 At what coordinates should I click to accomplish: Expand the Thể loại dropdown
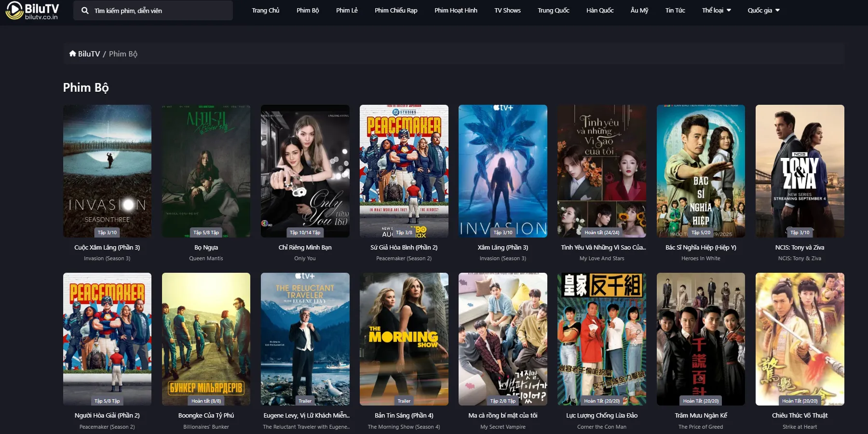[716, 10]
